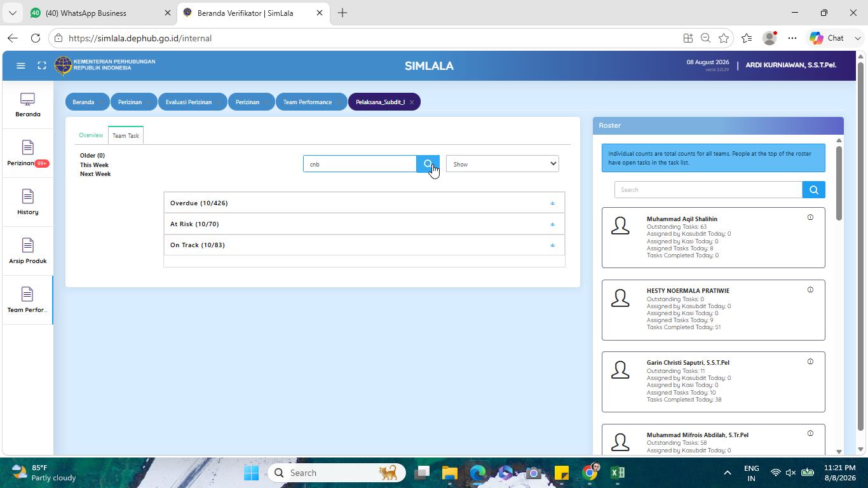Filter tasks by This Week
Image resolution: width=868 pixels, height=488 pixels.
(94, 165)
